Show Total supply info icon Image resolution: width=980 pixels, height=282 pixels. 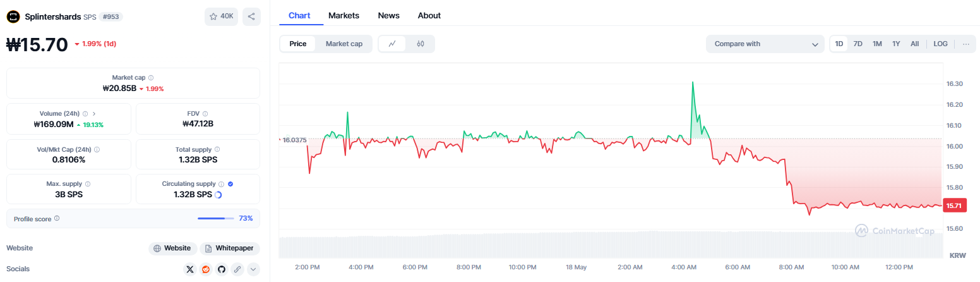tap(217, 150)
